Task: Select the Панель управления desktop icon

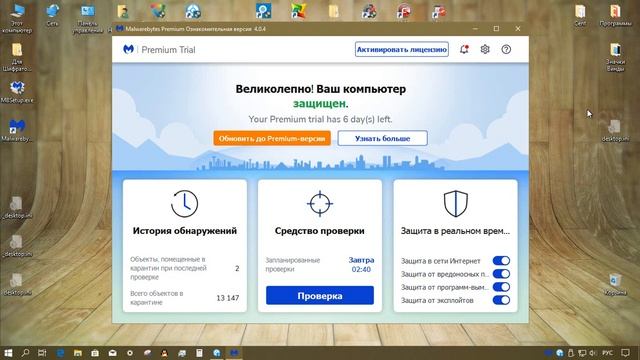Action: click(x=88, y=18)
